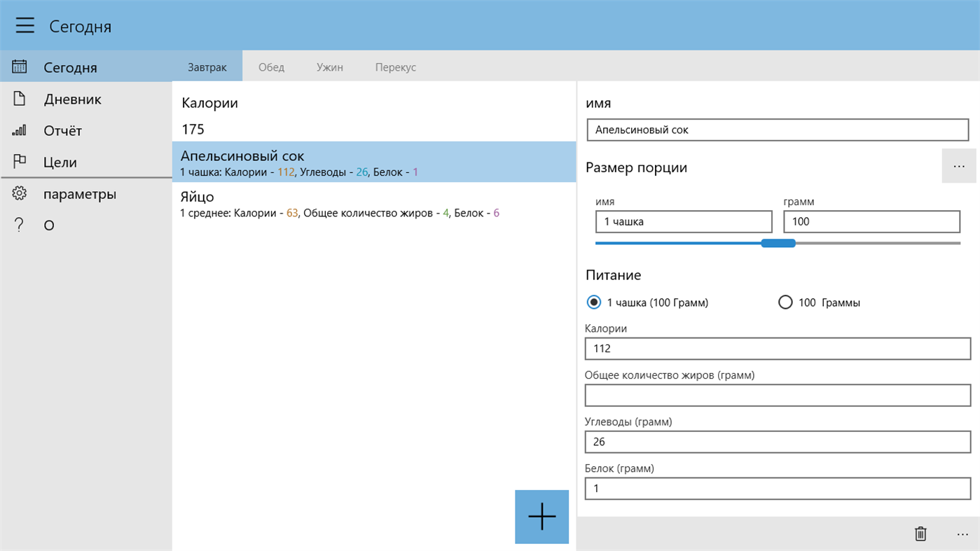The image size is (980, 551).
Task: Click the flag icon beside Цели
Action: 20,162
